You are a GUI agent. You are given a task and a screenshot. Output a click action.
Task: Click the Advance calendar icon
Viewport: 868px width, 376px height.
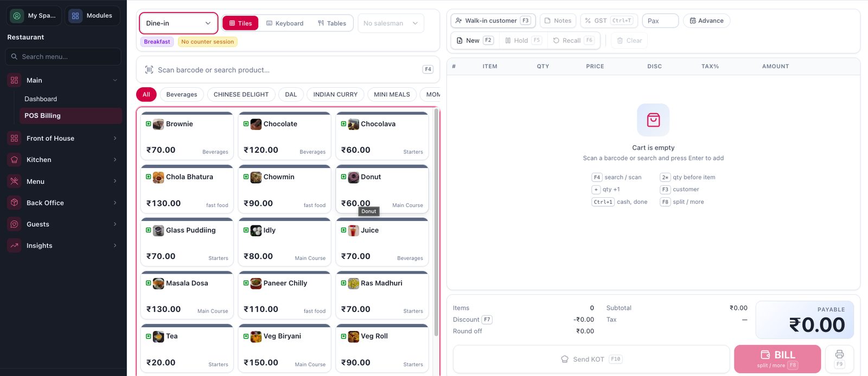693,21
